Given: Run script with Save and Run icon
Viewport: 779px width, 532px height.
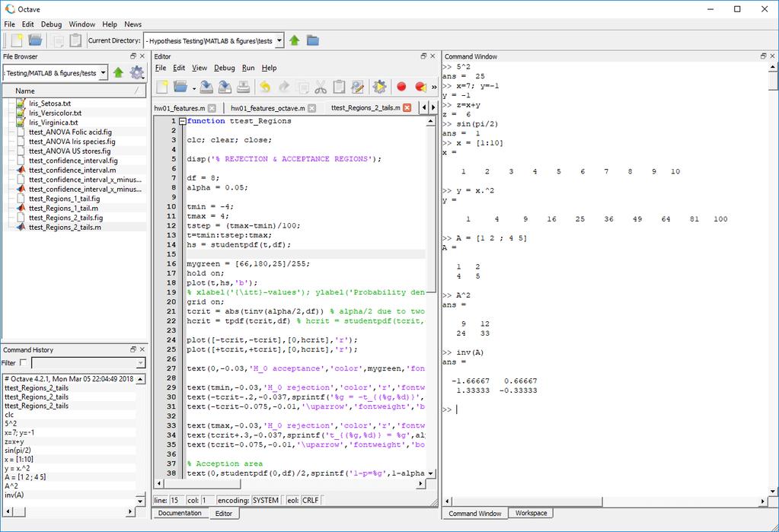Looking at the screenshot, I should point(379,87).
